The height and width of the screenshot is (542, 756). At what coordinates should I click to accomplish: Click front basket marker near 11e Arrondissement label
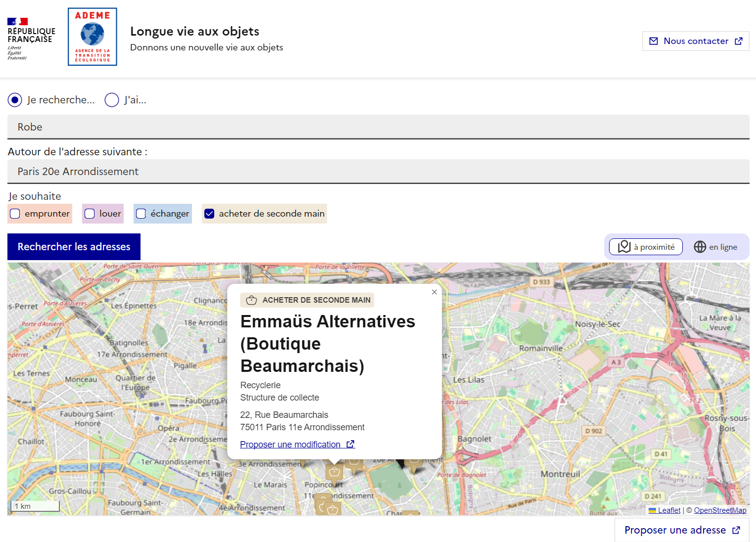click(x=332, y=509)
